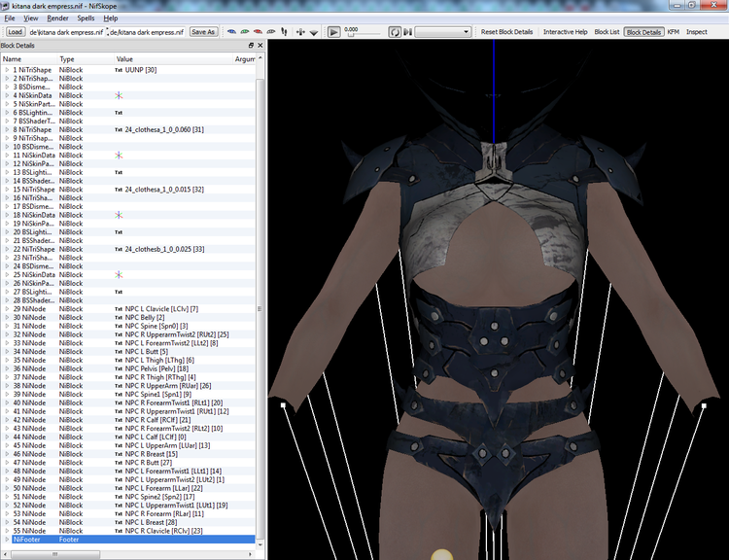Play the animation
Screen dimensions: 729x560
click(333, 32)
